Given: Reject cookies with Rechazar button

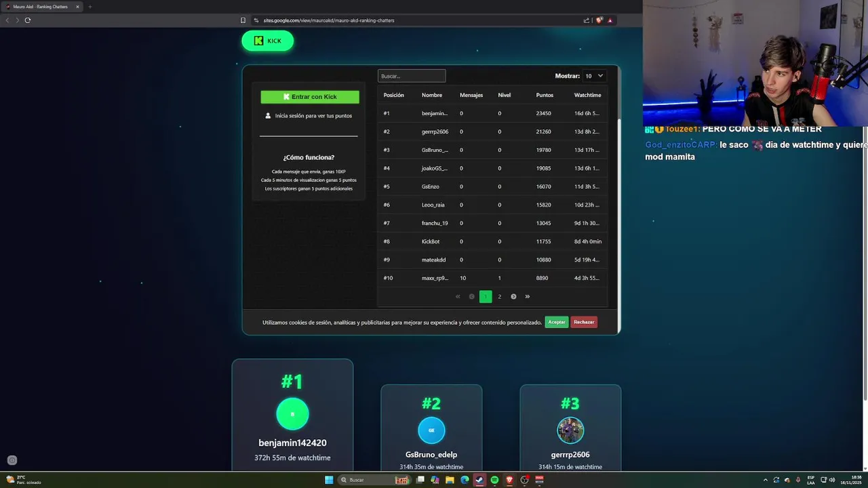Looking at the screenshot, I should [584, 322].
